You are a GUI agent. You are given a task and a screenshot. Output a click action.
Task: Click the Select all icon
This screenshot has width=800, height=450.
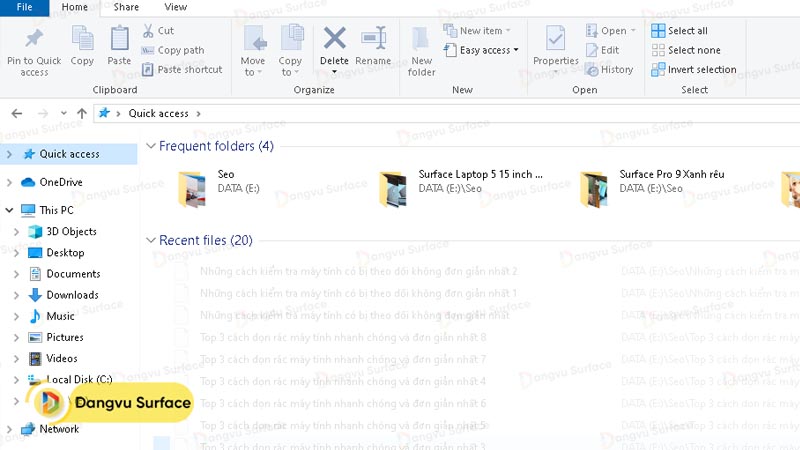click(658, 31)
